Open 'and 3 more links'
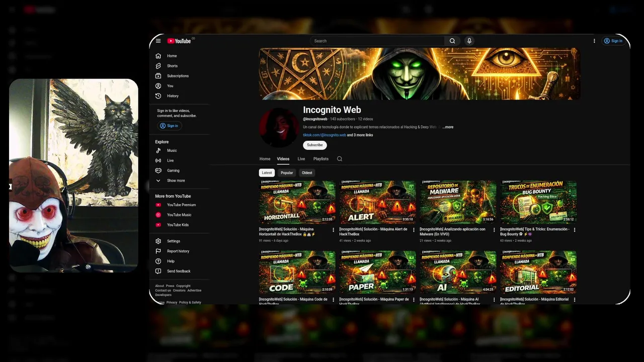This screenshot has height=362, width=644. click(x=360, y=135)
